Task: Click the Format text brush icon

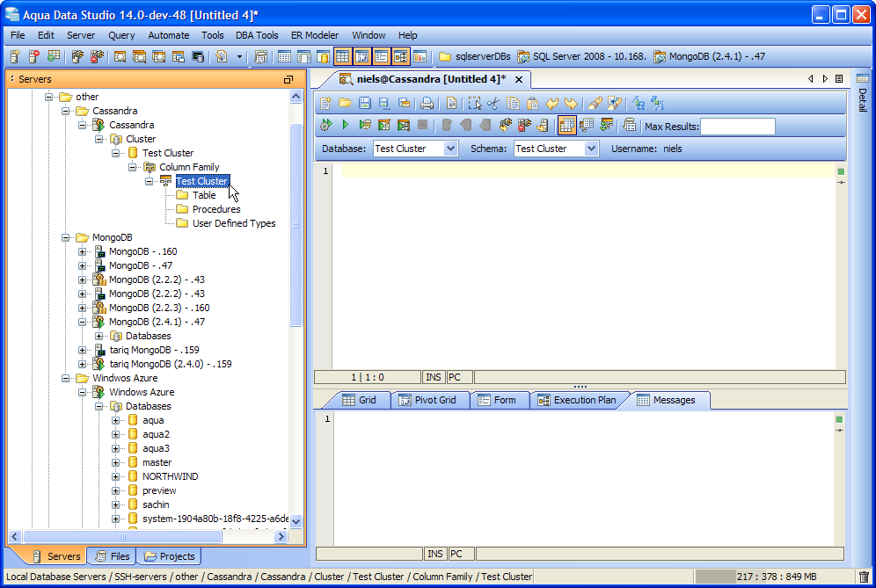Action: coord(595,104)
